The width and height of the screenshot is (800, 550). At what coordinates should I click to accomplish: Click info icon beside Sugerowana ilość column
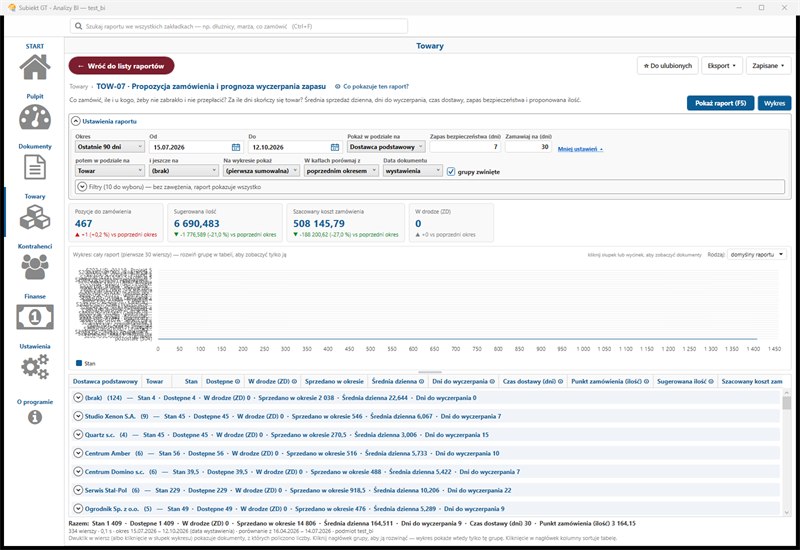coord(711,381)
